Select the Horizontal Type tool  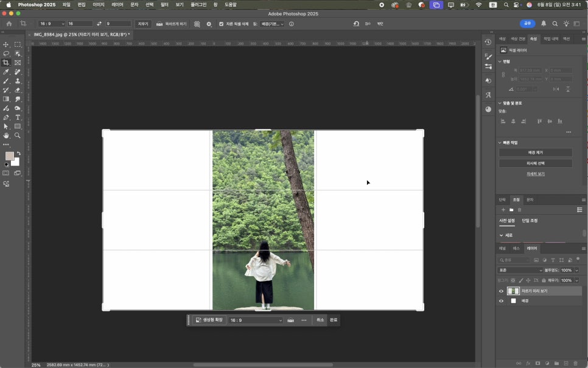pos(18,117)
